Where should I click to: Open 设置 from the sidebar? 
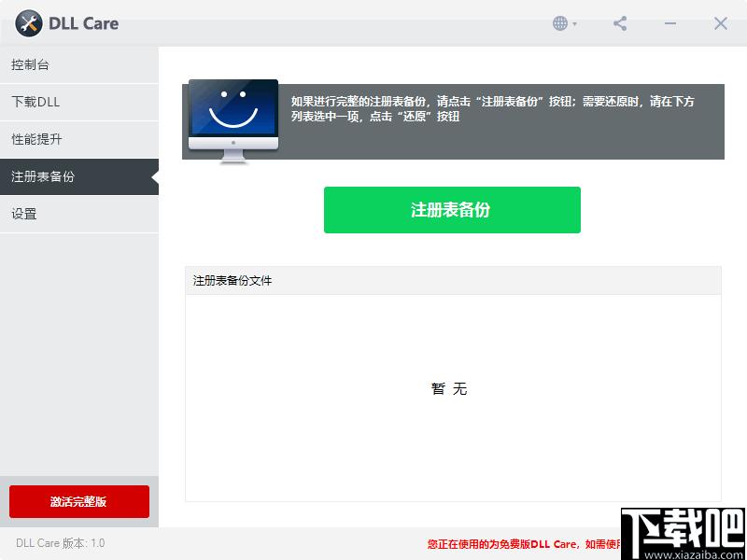click(x=79, y=215)
